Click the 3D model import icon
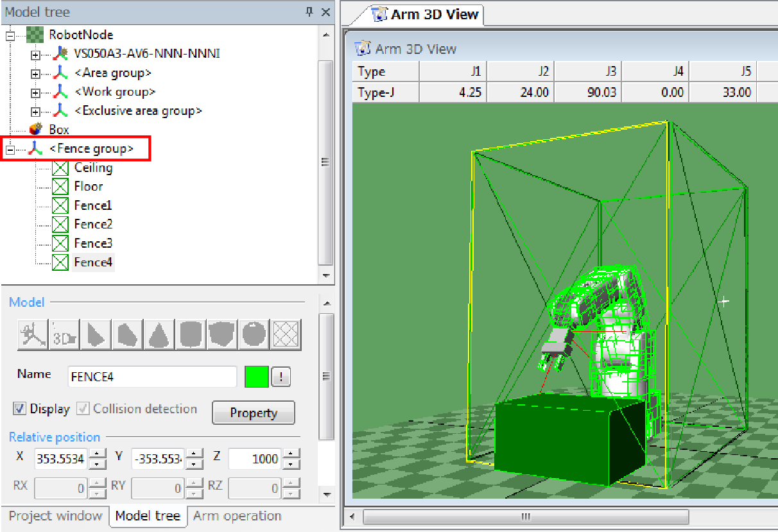 click(65, 334)
